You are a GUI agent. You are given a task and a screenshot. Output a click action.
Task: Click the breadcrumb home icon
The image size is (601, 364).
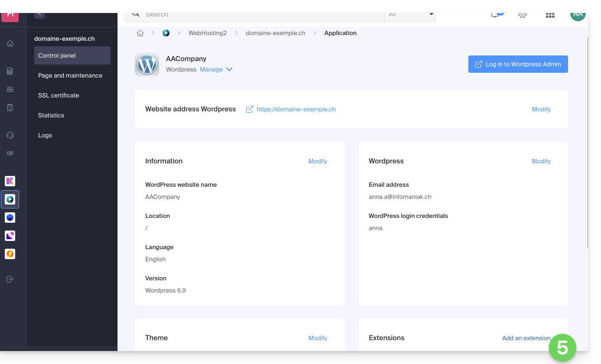pos(140,33)
